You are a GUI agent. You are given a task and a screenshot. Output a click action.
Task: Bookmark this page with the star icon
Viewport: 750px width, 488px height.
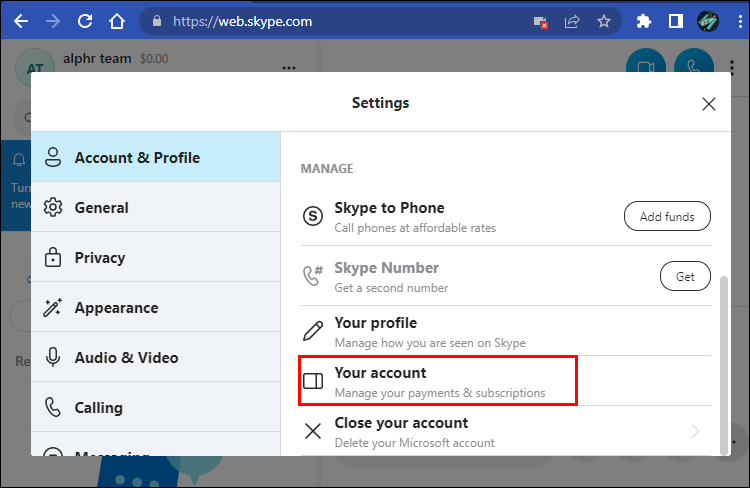coord(603,20)
